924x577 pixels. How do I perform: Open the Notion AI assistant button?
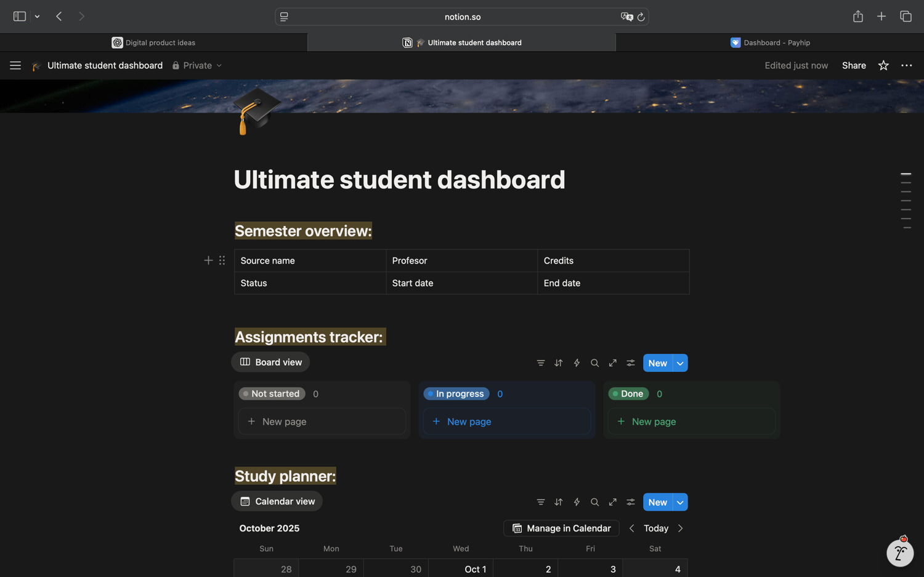(x=900, y=552)
